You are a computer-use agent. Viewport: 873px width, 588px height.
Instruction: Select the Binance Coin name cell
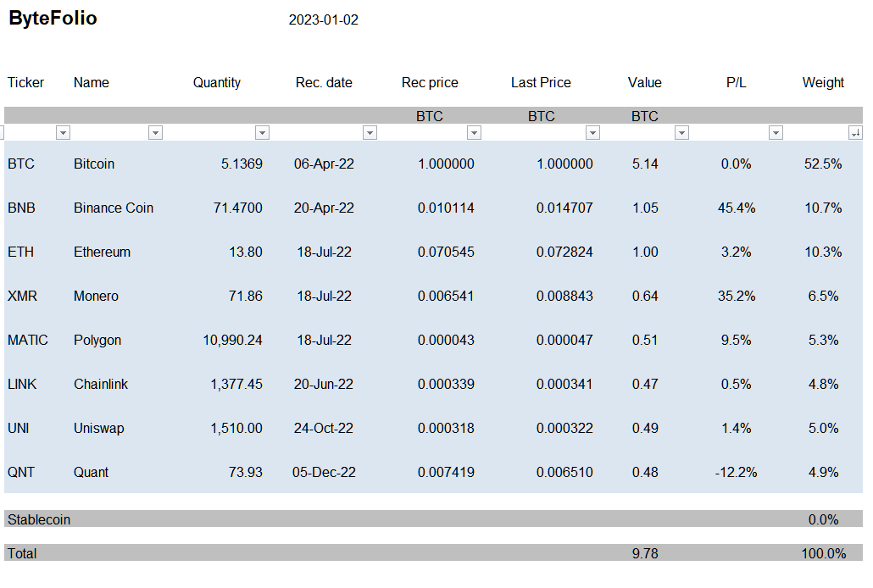pyautogui.click(x=114, y=208)
